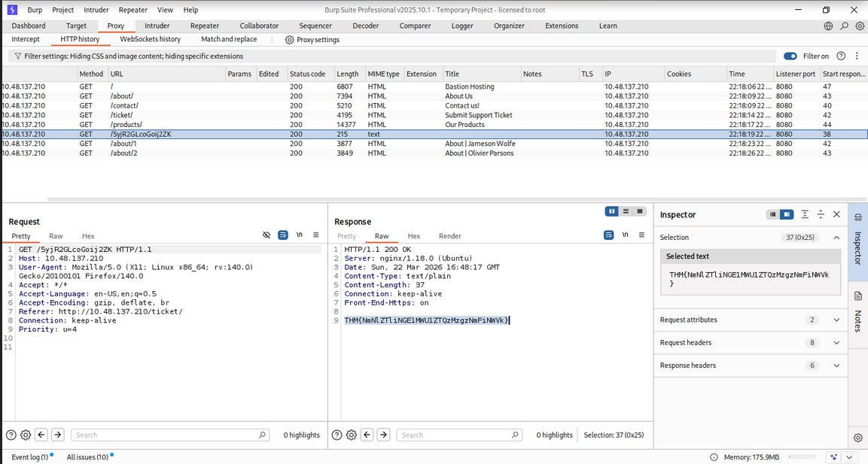Expand Request attributes section
Image resolution: width=868 pixels, height=464 pixels.
[750, 320]
